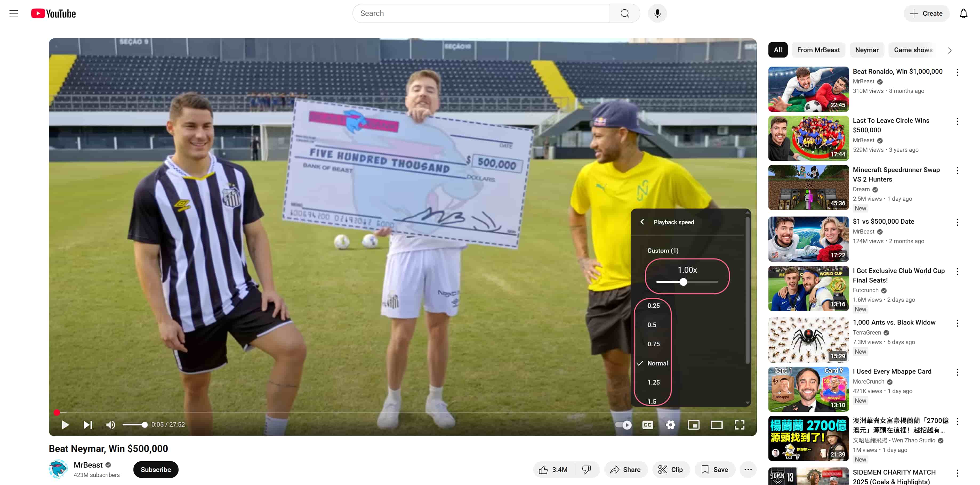Viewport: 980px width, 485px height.
Task: Dislike the video
Action: (x=587, y=469)
